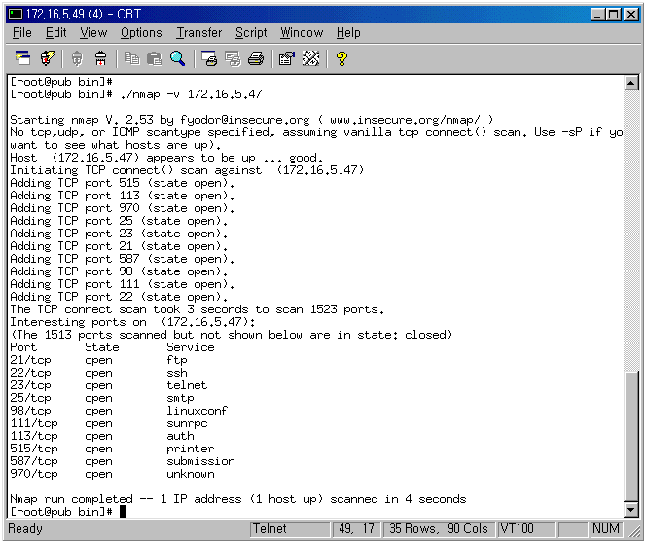646x543 pixels.
Task: Open the File menu
Action: (x=22, y=33)
